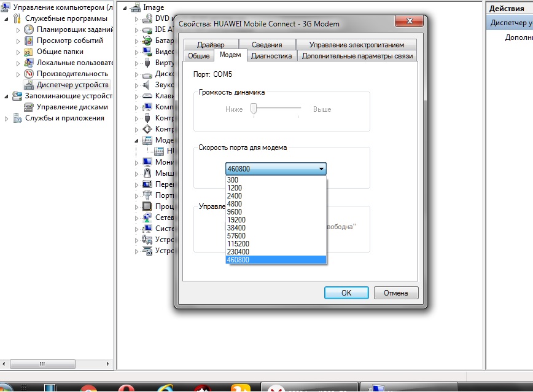This screenshot has height=392, width=533.
Task: Select 57600 in speed list
Action: coord(276,236)
